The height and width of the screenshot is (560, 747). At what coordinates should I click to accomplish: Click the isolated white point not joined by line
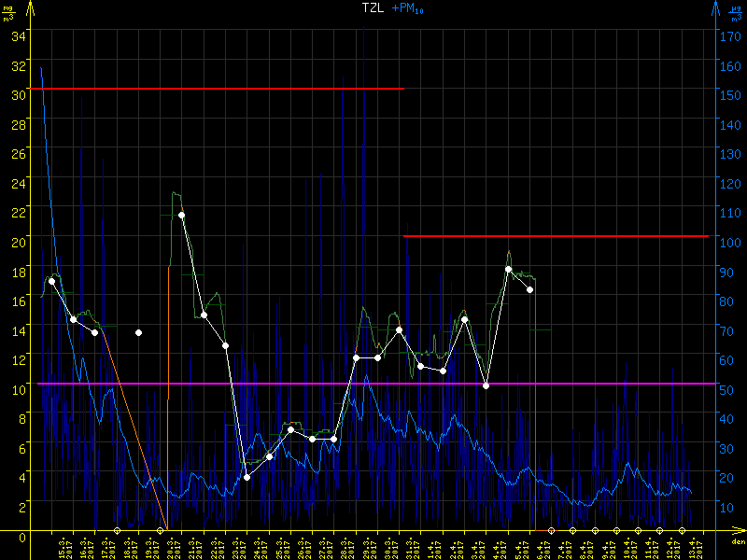click(x=138, y=332)
